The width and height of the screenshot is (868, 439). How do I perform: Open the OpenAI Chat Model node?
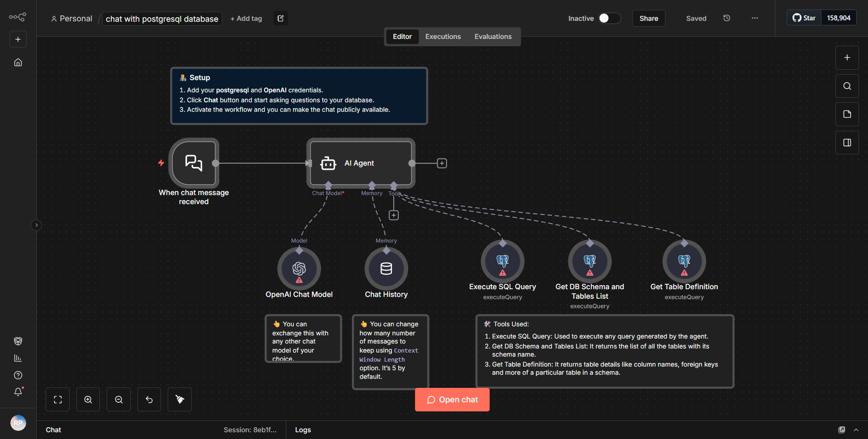pos(299,268)
